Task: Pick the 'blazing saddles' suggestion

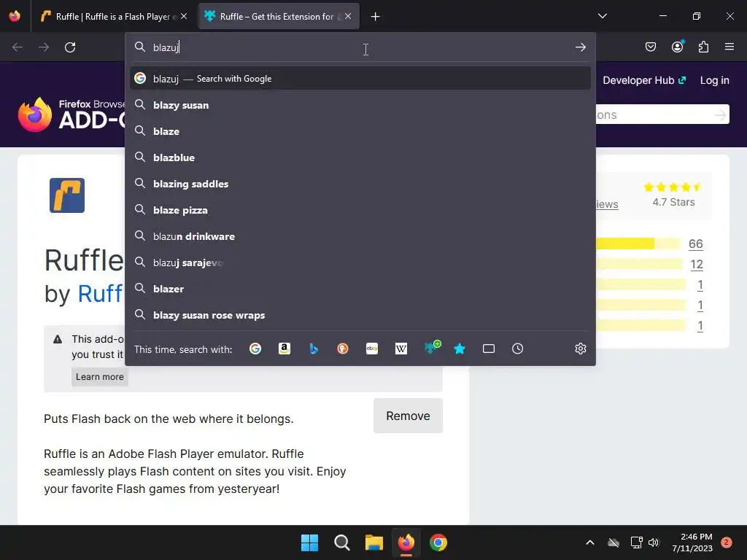Action: [x=360, y=184]
